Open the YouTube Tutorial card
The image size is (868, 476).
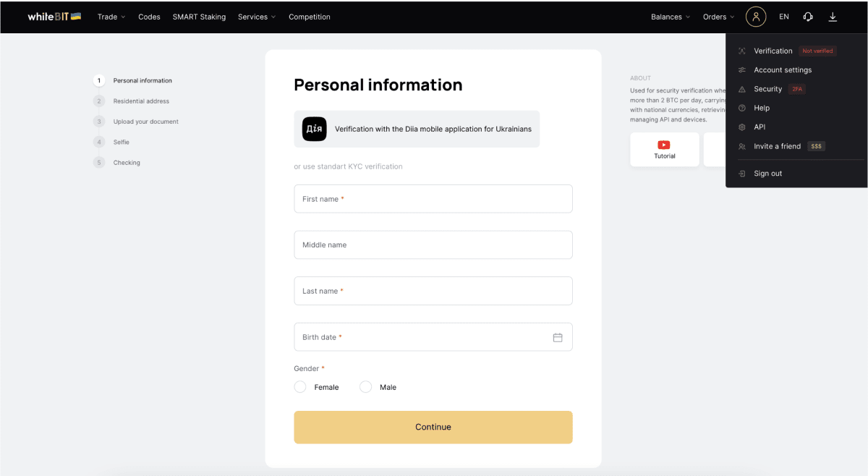tap(665, 150)
